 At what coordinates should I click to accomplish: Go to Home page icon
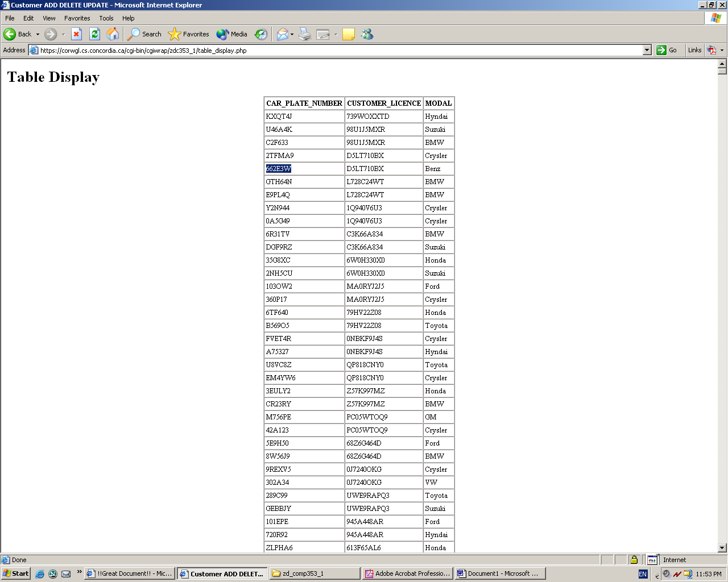113,34
